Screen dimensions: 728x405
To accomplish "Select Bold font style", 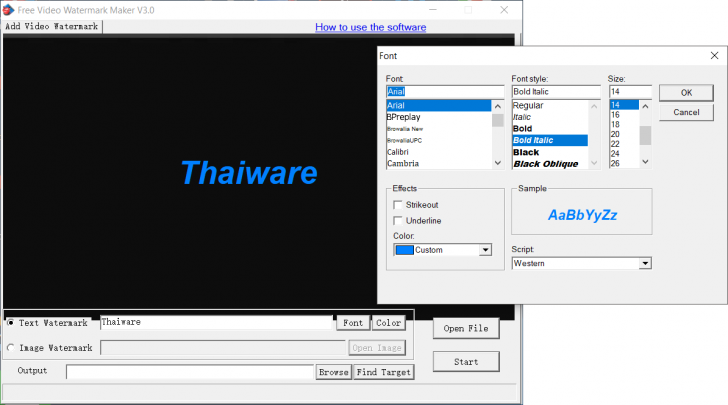I will 550,129.
